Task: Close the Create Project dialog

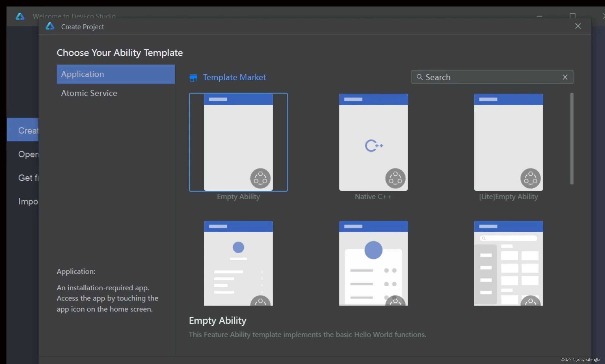Action: [578, 26]
